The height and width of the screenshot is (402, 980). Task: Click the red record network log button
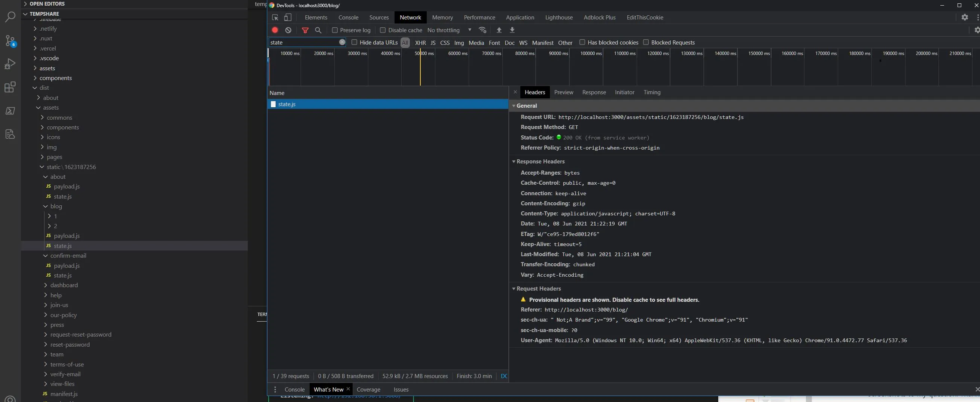pos(275,30)
